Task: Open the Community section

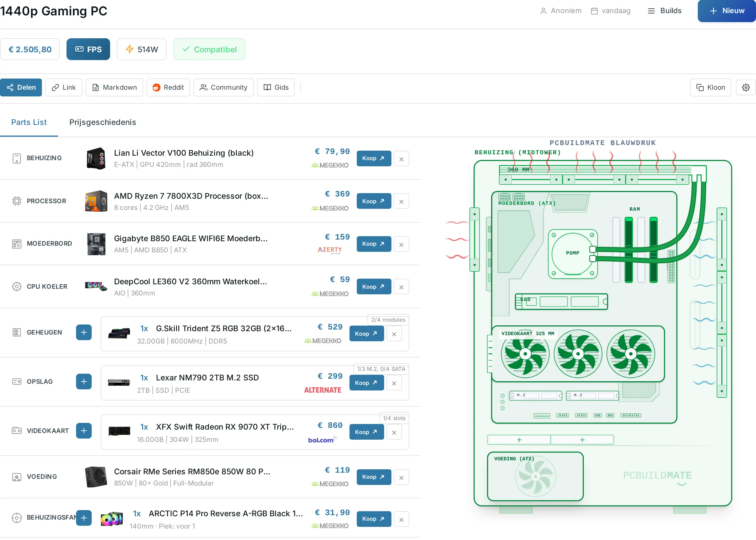Action: pyautogui.click(x=223, y=87)
